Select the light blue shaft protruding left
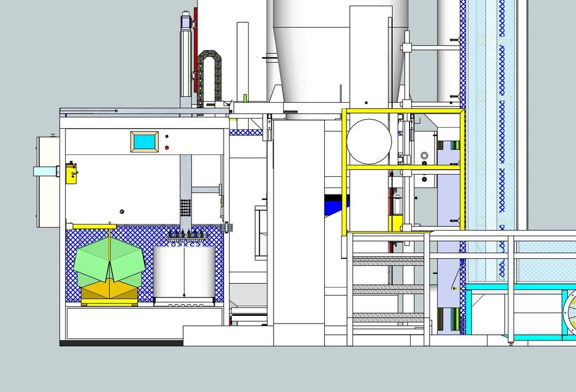The image size is (576, 392). [46, 171]
